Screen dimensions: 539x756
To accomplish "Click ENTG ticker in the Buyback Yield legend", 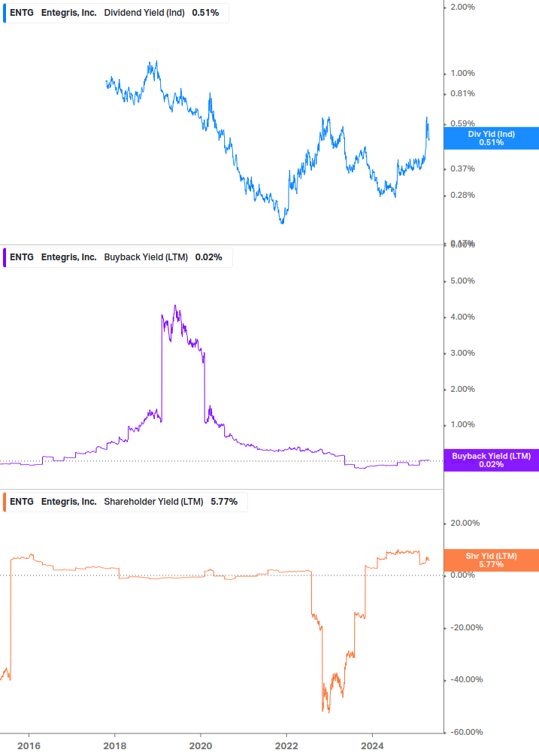I will click(x=22, y=257).
